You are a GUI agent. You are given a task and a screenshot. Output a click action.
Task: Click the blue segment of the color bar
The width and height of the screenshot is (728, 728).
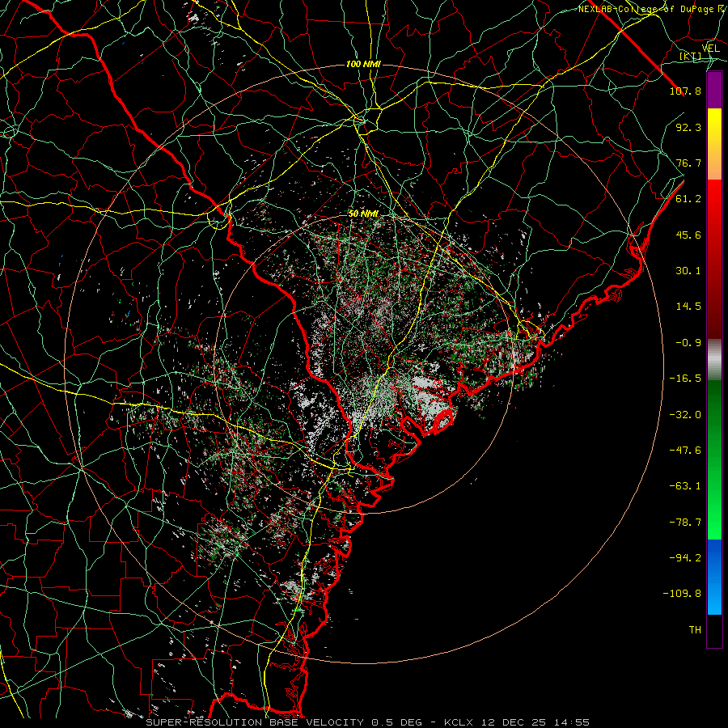(x=714, y=577)
